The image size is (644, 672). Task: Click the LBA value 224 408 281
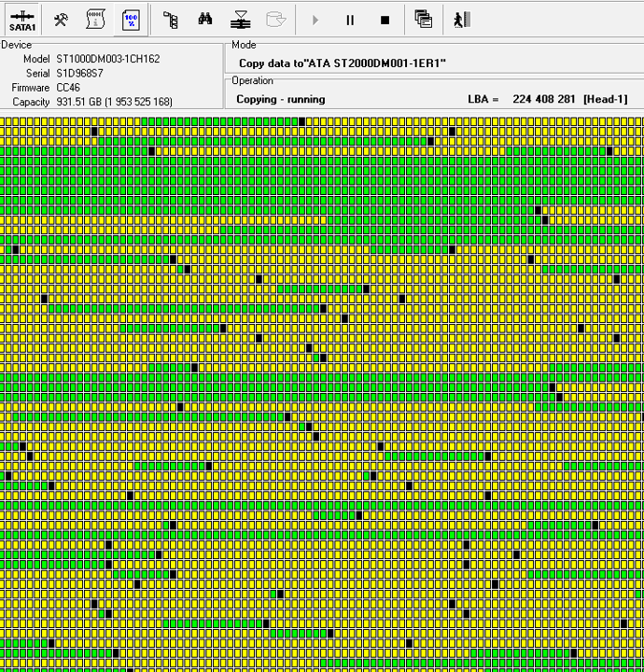542,99
